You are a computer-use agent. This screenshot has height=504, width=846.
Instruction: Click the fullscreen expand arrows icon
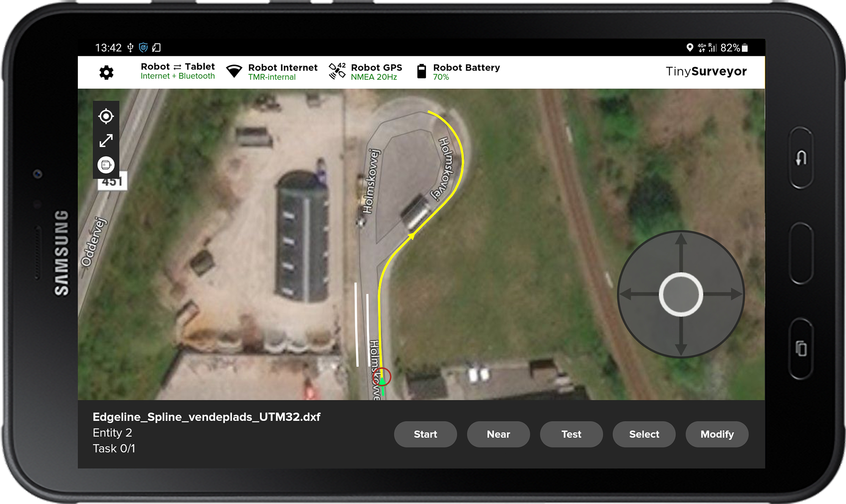coord(106,140)
